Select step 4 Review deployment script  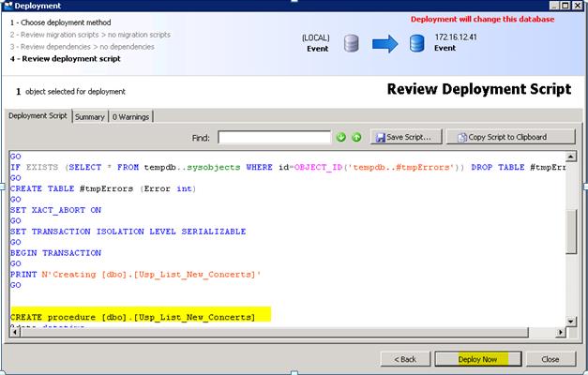click(66, 58)
